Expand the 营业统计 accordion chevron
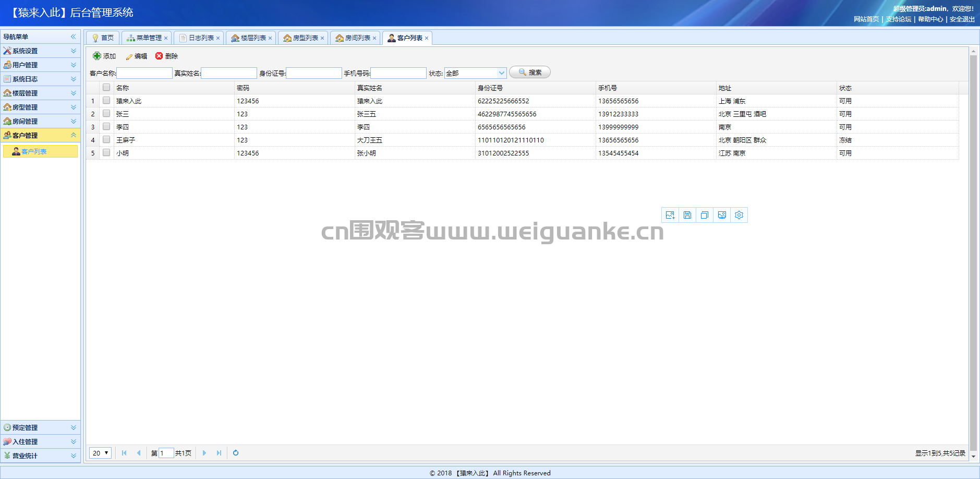The width and height of the screenshot is (980, 479). 74,456
